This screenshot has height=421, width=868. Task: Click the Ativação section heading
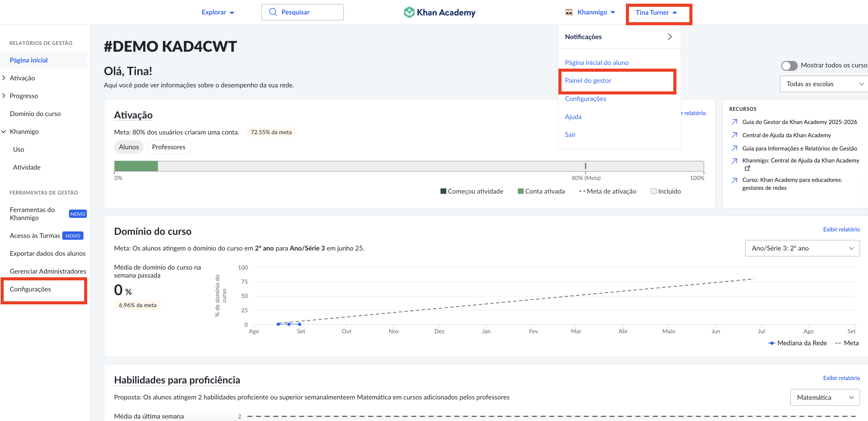pos(133,115)
